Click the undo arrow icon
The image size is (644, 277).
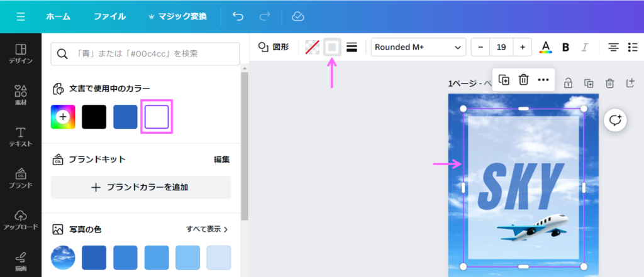click(238, 16)
